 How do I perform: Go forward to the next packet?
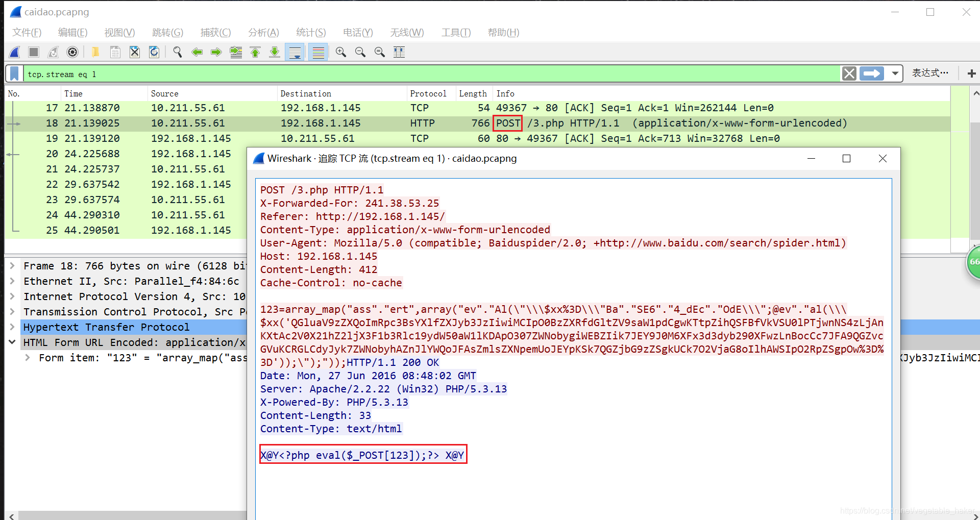(216, 52)
